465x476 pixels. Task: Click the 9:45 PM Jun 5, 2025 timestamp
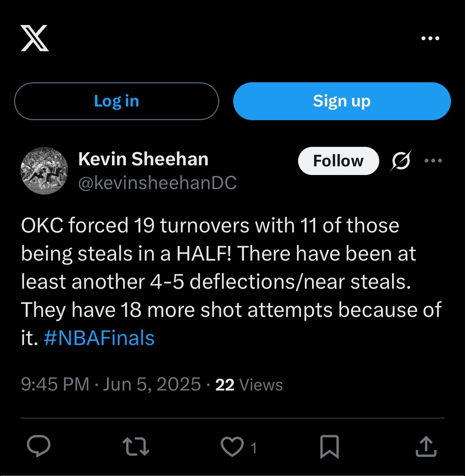[x=111, y=384]
